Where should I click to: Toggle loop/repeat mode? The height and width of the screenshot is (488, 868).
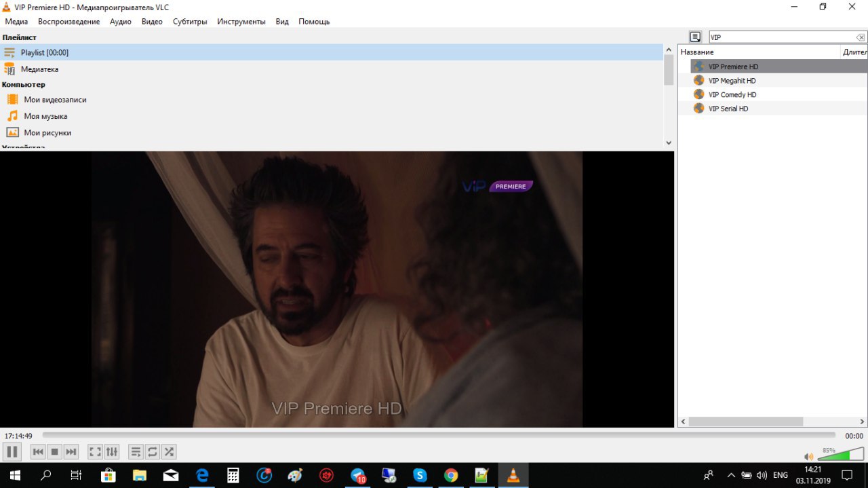pyautogui.click(x=153, y=451)
